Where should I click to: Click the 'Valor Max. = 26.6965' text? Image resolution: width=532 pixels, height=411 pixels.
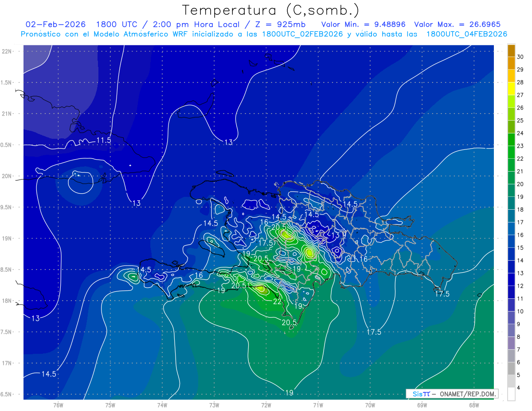[457, 24]
